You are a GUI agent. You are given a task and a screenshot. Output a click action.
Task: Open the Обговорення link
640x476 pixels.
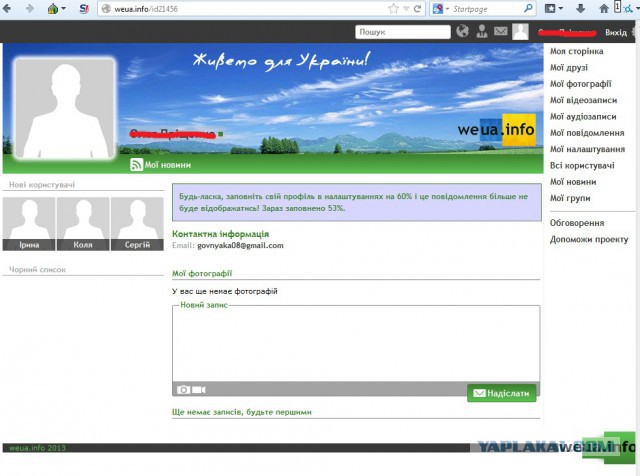coord(577,223)
